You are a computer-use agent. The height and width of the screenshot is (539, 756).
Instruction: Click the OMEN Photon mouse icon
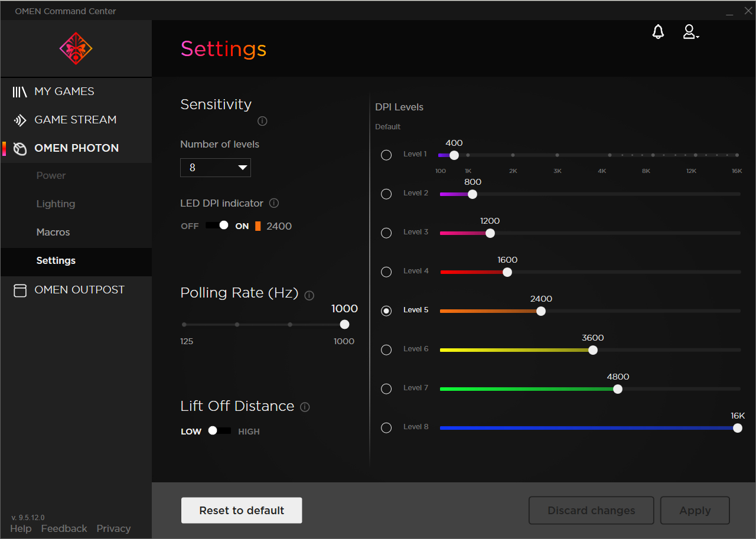[x=20, y=148]
